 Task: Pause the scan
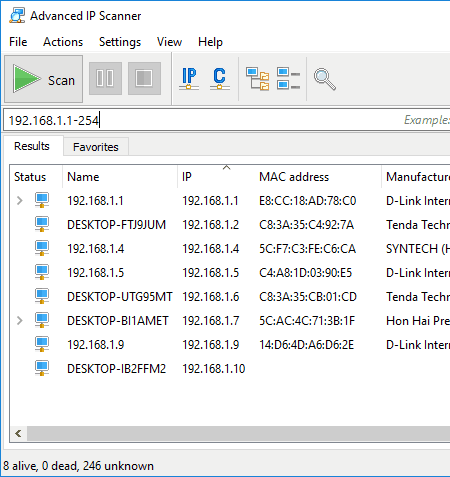[x=105, y=79]
